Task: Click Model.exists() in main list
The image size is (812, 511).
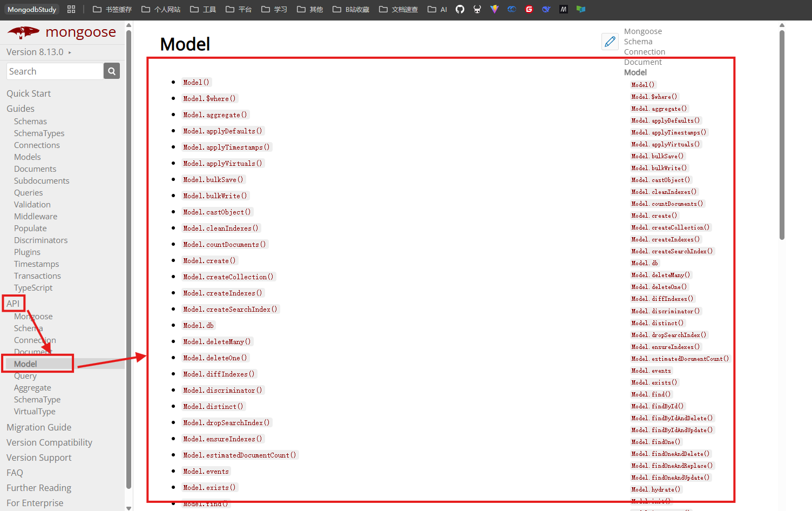Action: pos(209,487)
